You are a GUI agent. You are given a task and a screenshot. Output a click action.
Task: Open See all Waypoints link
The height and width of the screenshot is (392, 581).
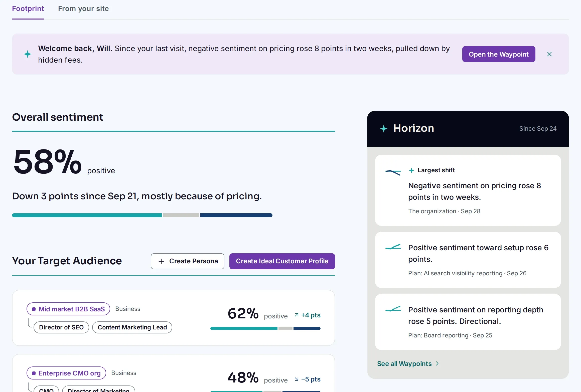pyautogui.click(x=408, y=363)
